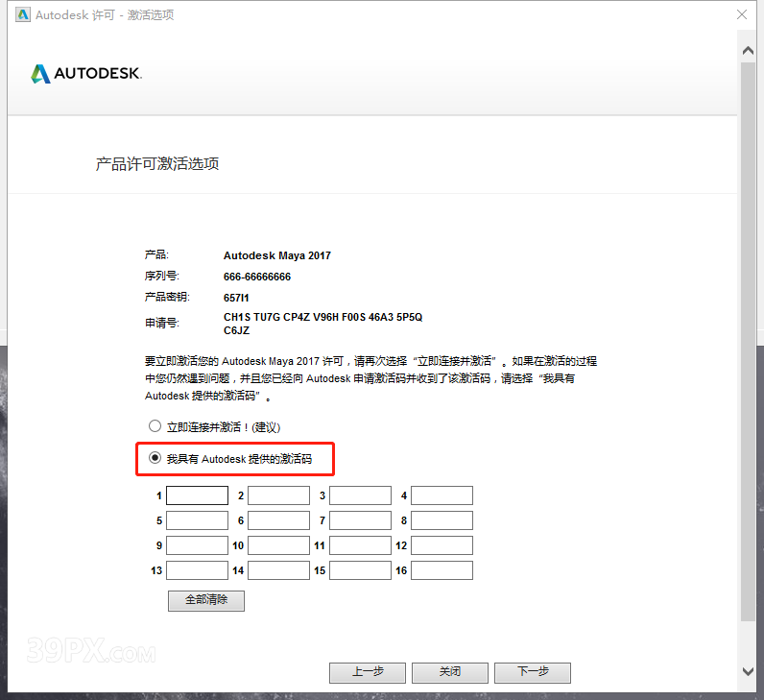Viewport: 764px width, 700px height.
Task: Click the product name Autodesk Maya 2017
Action: click(276, 255)
